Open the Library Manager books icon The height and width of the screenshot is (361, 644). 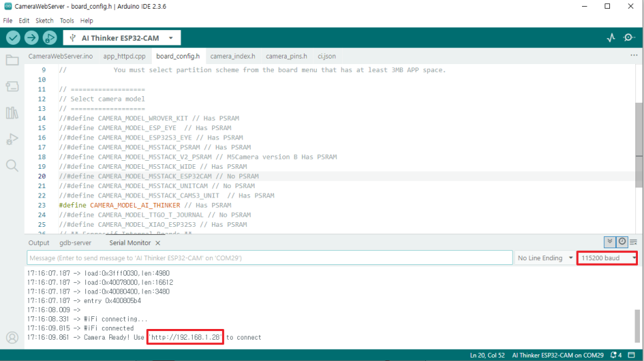coord(12,113)
